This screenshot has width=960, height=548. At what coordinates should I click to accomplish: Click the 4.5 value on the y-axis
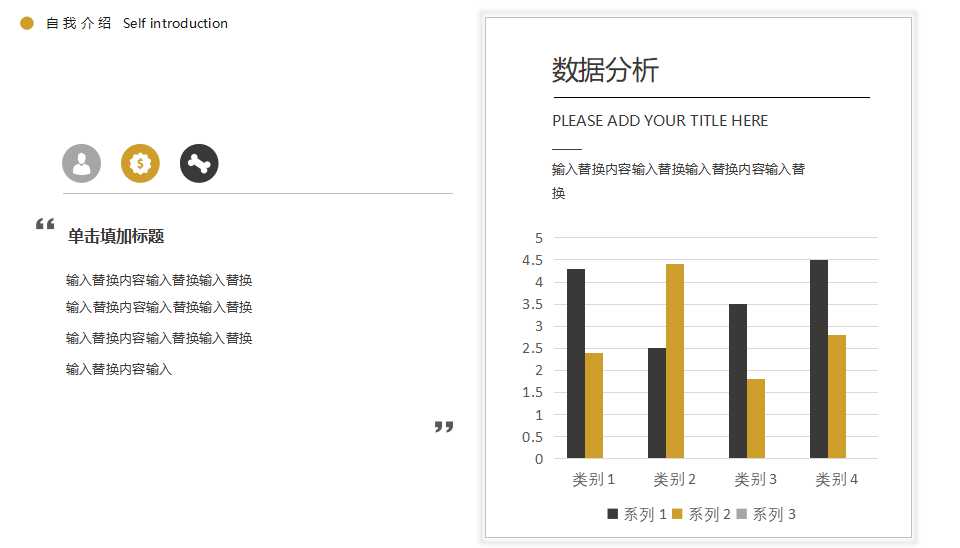point(532,260)
